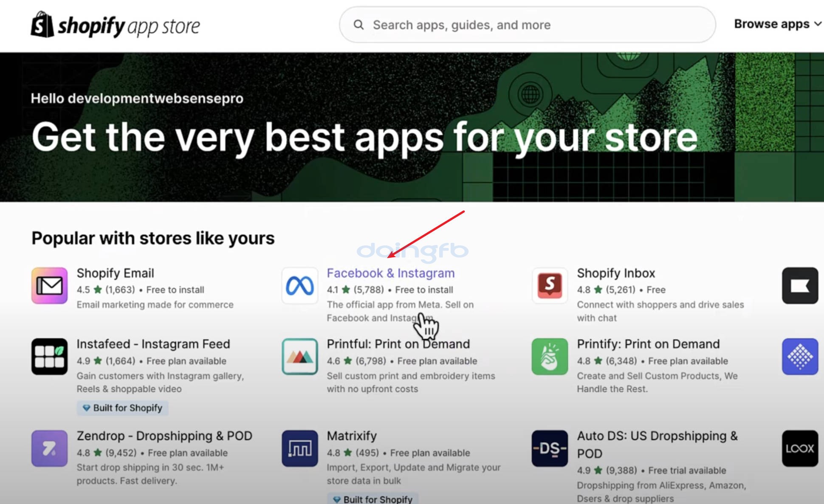Open the Matrixify title link
The width and height of the screenshot is (824, 504).
pyautogui.click(x=352, y=436)
